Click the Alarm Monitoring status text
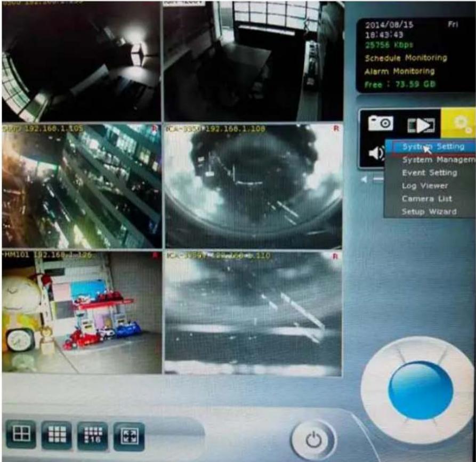 400,71
